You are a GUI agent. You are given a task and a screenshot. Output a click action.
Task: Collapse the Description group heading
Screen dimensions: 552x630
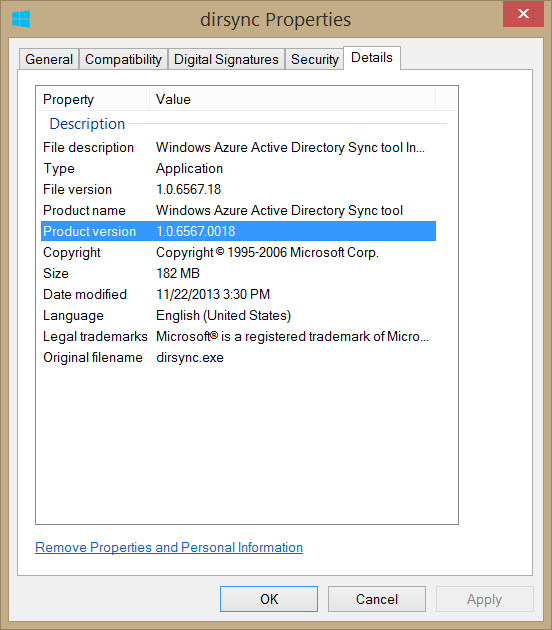(x=87, y=124)
